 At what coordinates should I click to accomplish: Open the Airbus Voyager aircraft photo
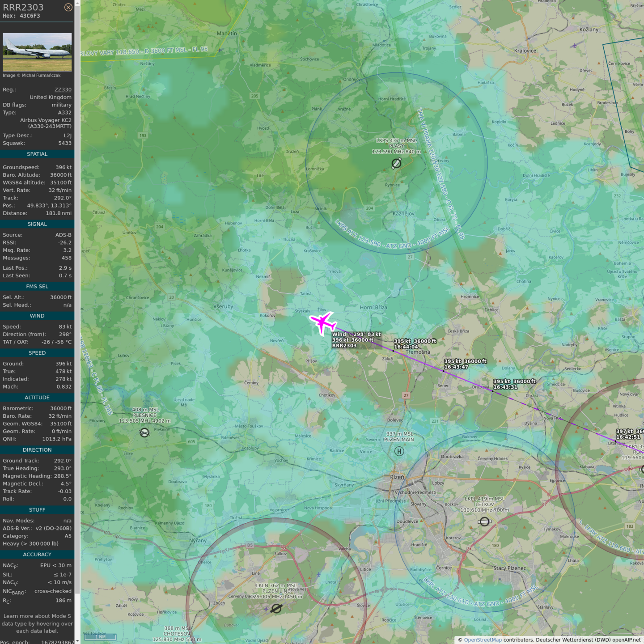pyautogui.click(x=37, y=52)
